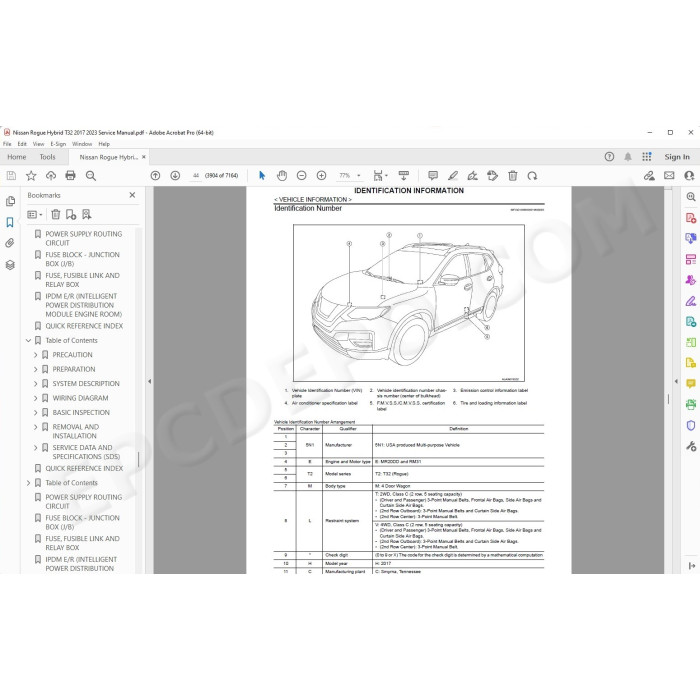Open the Attachments paperclip panel
The image size is (700, 700).
[10, 243]
